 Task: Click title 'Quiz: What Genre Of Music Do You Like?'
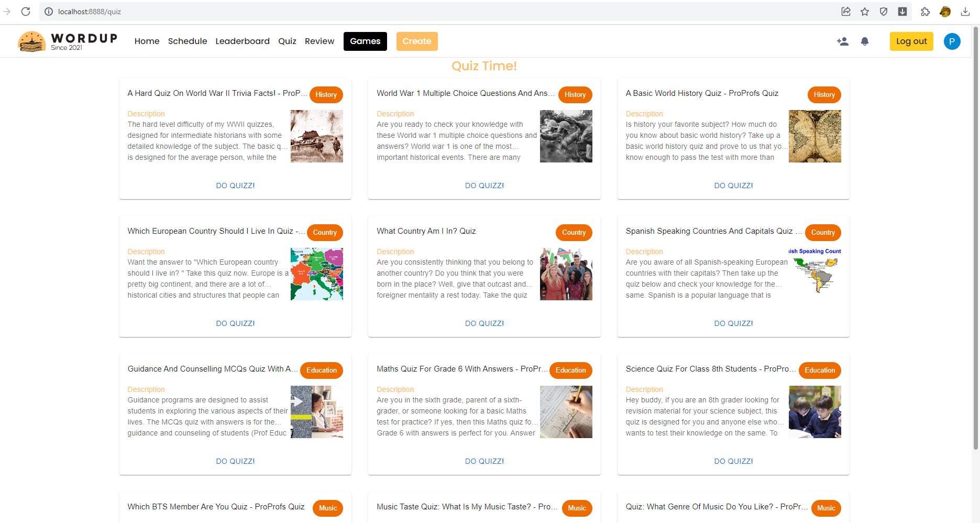coord(716,507)
